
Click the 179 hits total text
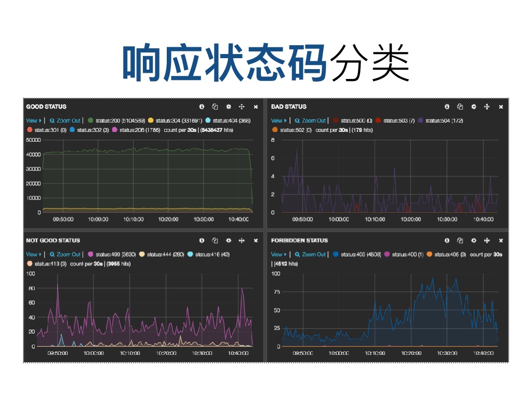pos(362,130)
